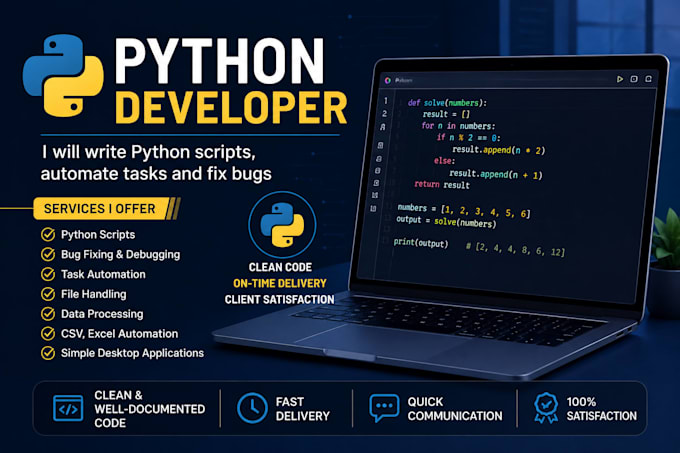Click the large Python logo beside the title
Viewport: 680px width, 453px height.
(x=63, y=76)
